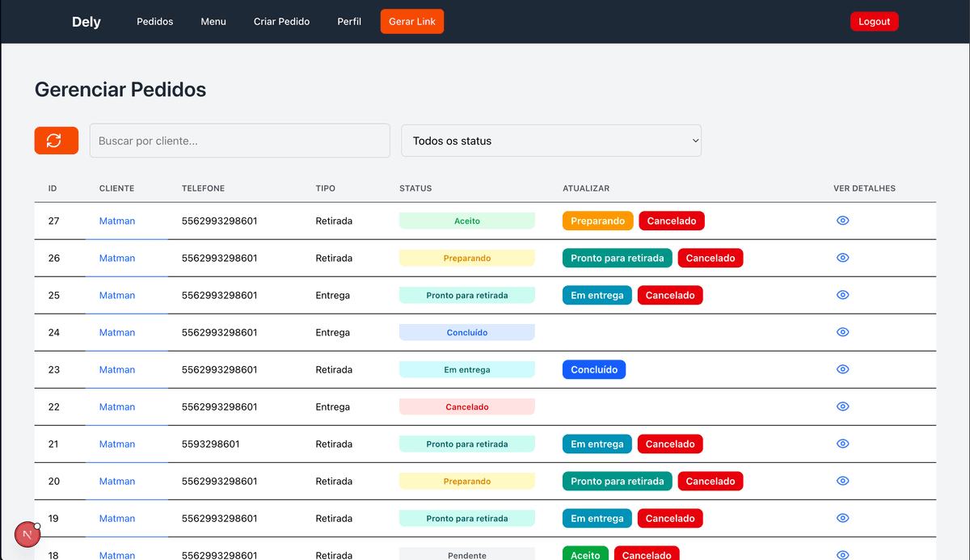970x560 pixels.
Task: Expand the status filter chevron
Action: [x=695, y=140]
